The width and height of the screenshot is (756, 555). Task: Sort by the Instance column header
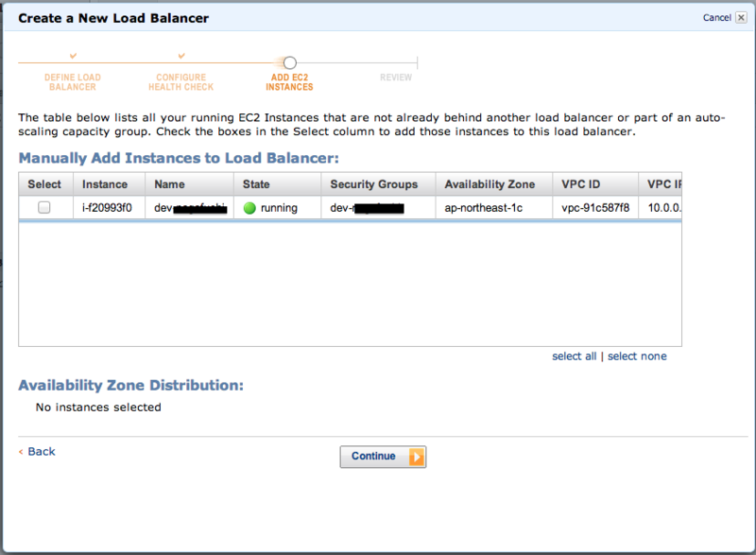tap(109, 184)
